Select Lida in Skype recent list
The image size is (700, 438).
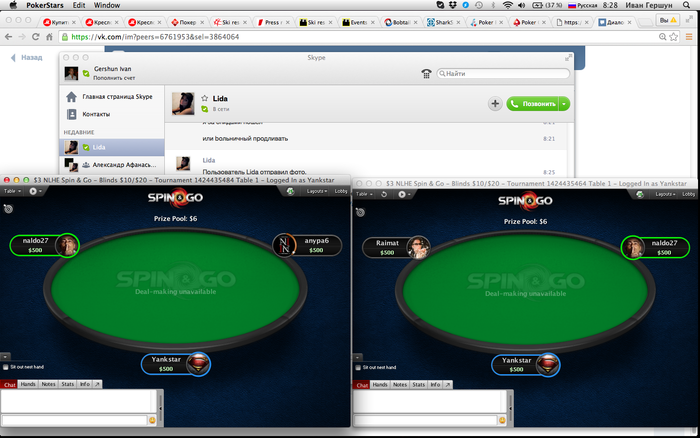point(112,147)
